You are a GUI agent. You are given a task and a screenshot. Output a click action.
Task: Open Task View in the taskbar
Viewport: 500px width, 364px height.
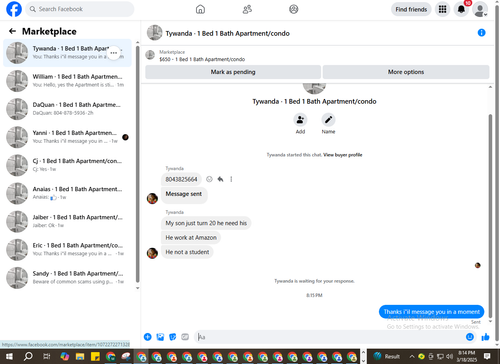tap(47, 356)
